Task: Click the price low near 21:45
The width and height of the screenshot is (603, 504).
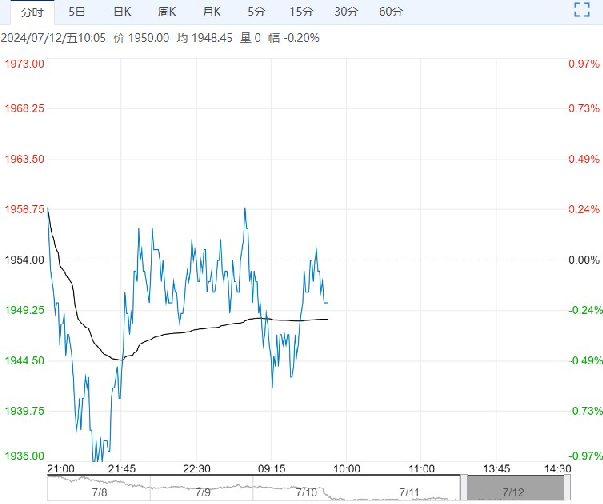Action: click(x=99, y=462)
